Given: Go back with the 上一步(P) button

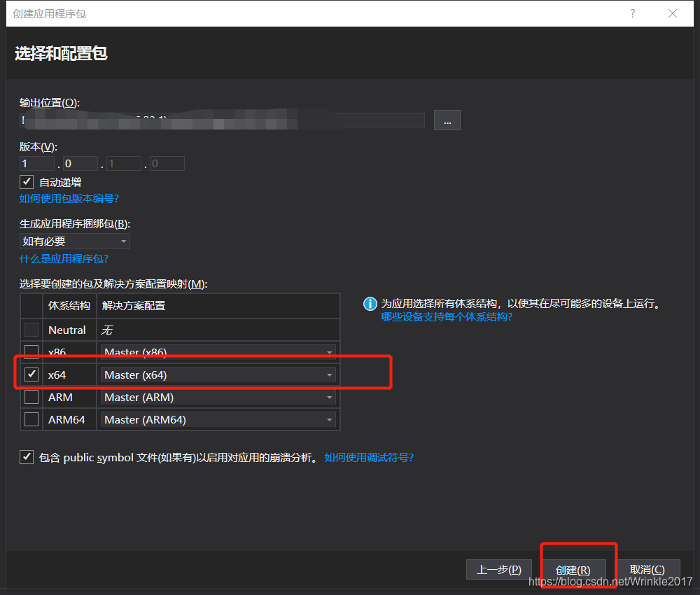Looking at the screenshot, I should click(x=498, y=570).
